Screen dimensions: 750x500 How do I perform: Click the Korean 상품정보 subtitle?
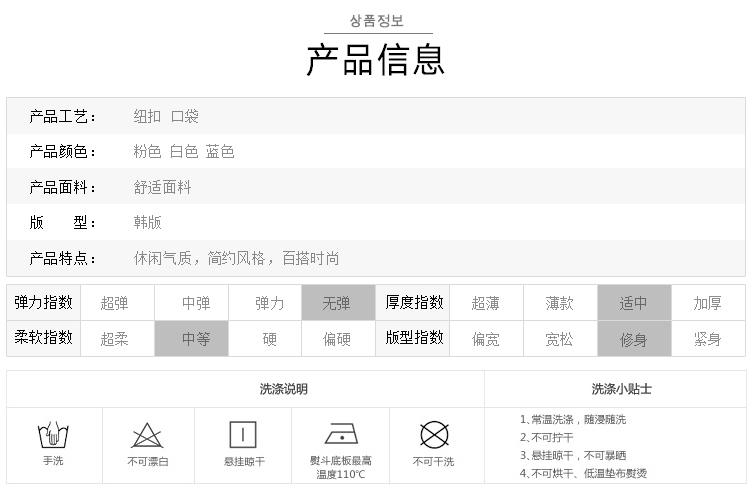click(377, 21)
